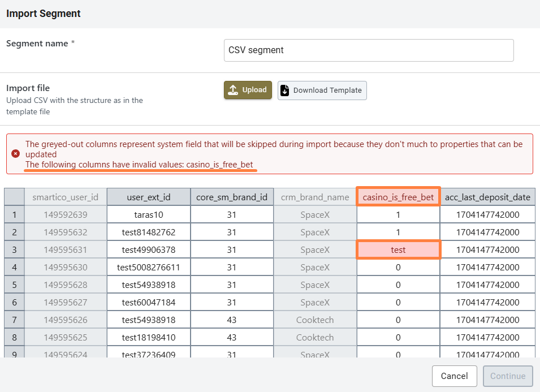Click the Continue button

[508, 376]
